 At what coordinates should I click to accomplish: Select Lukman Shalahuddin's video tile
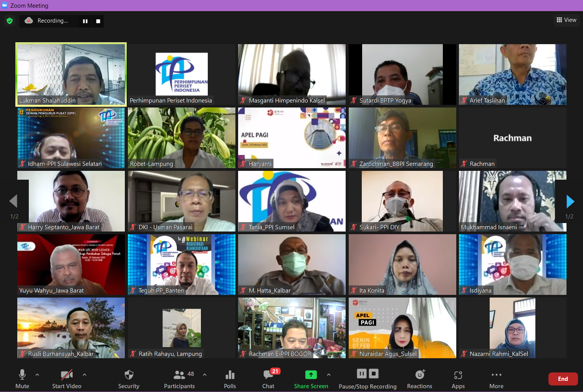click(71, 74)
